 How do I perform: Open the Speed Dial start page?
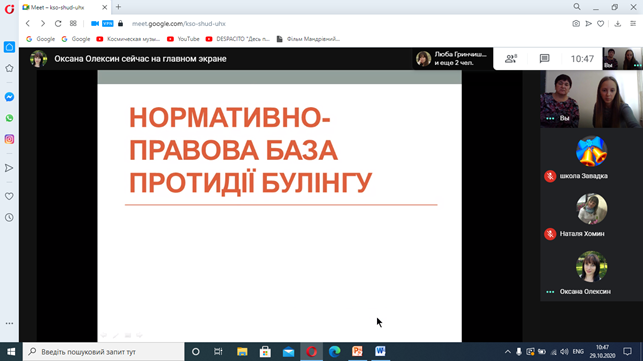73,23
